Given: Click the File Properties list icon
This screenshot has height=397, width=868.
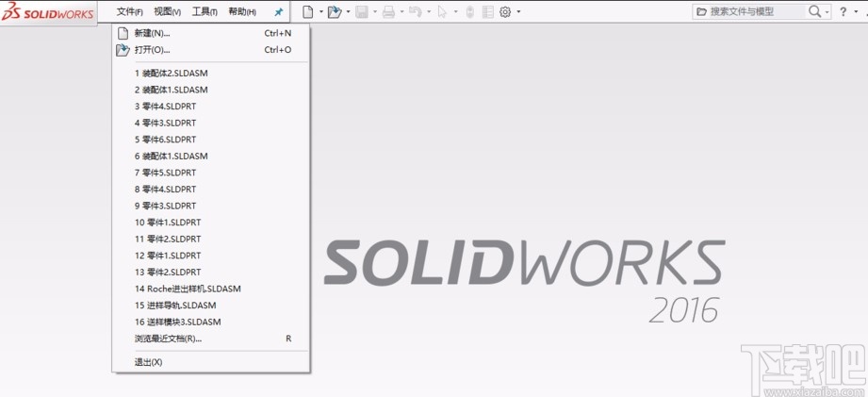Looking at the screenshot, I should point(487,11).
